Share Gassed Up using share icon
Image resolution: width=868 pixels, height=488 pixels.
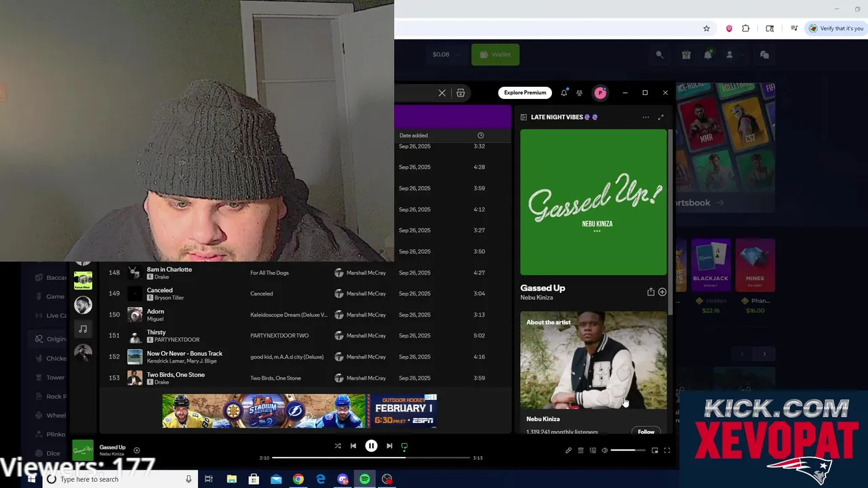coord(650,292)
